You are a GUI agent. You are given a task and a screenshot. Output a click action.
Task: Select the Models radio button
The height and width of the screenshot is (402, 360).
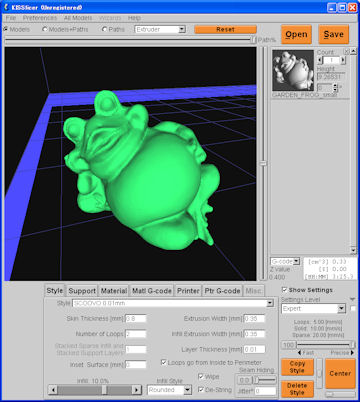(x=6, y=29)
